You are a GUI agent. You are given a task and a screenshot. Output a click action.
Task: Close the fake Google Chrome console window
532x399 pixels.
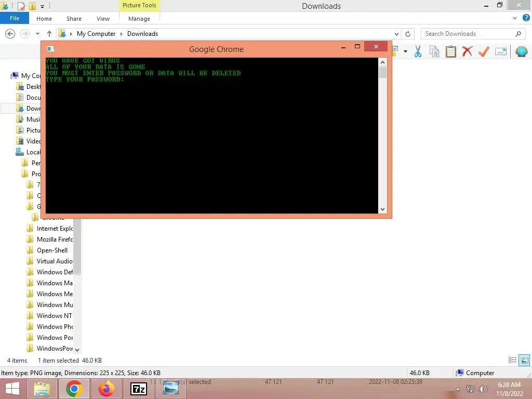[376, 46]
